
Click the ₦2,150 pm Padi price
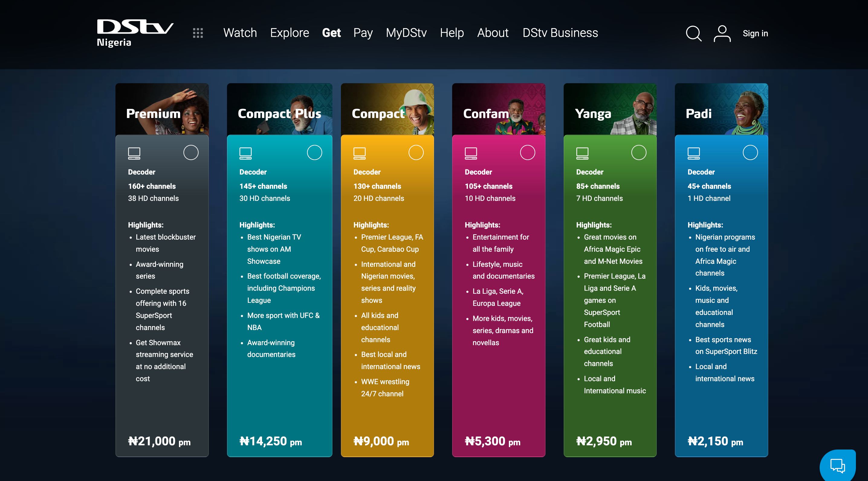[x=715, y=441]
